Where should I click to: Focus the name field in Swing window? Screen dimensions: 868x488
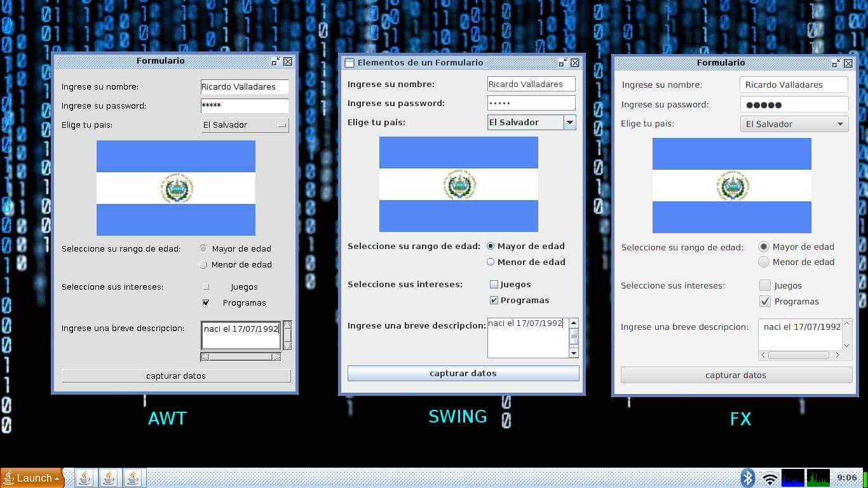tap(531, 84)
